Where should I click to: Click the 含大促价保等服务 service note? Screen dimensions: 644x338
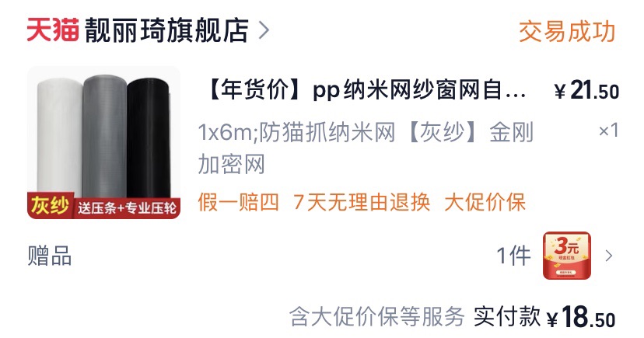tap(376, 317)
